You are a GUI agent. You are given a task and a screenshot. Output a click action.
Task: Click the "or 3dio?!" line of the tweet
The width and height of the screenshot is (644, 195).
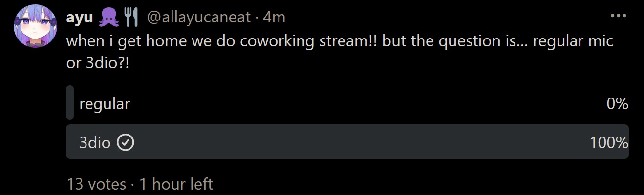pos(98,64)
